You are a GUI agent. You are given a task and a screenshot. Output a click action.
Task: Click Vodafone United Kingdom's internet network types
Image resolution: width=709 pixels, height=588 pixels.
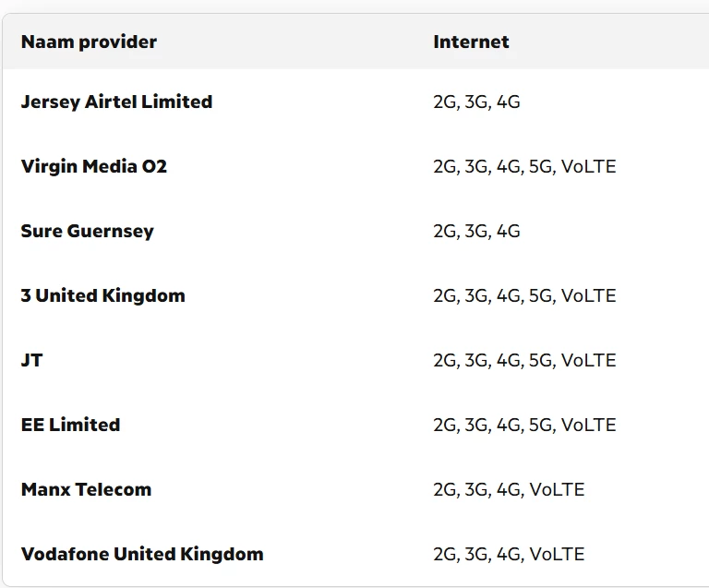coord(509,555)
